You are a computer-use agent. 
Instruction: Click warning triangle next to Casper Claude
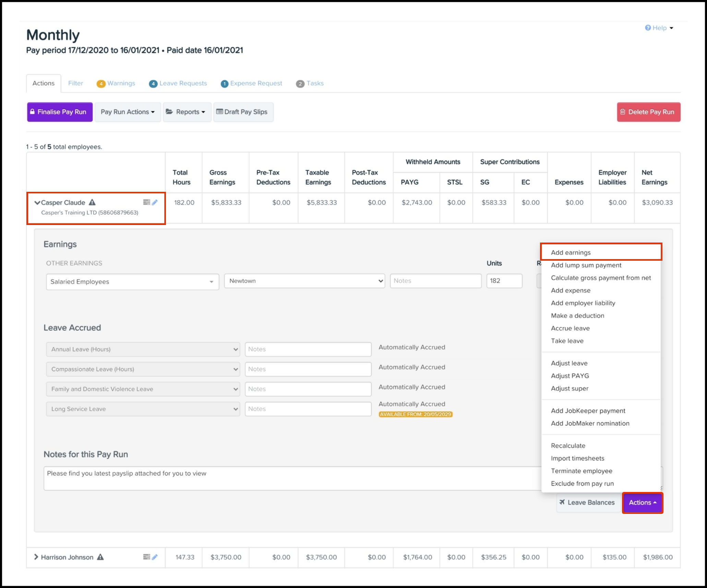click(x=92, y=202)
